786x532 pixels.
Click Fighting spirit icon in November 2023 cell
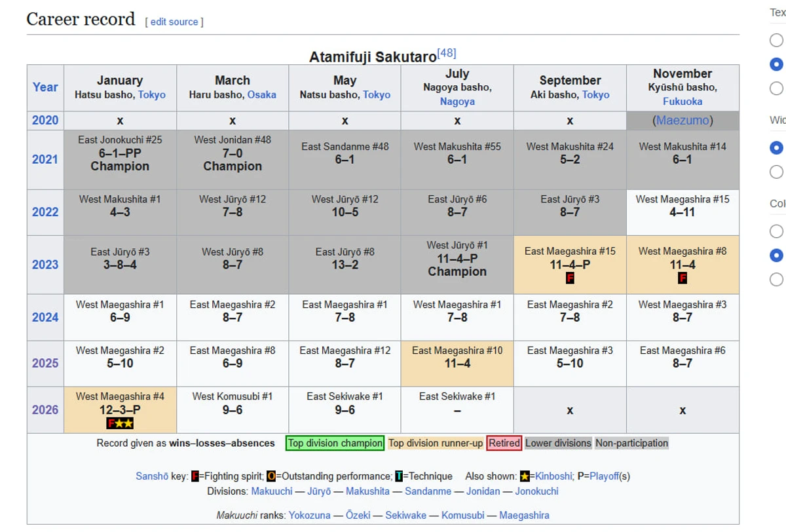(683, 278)
